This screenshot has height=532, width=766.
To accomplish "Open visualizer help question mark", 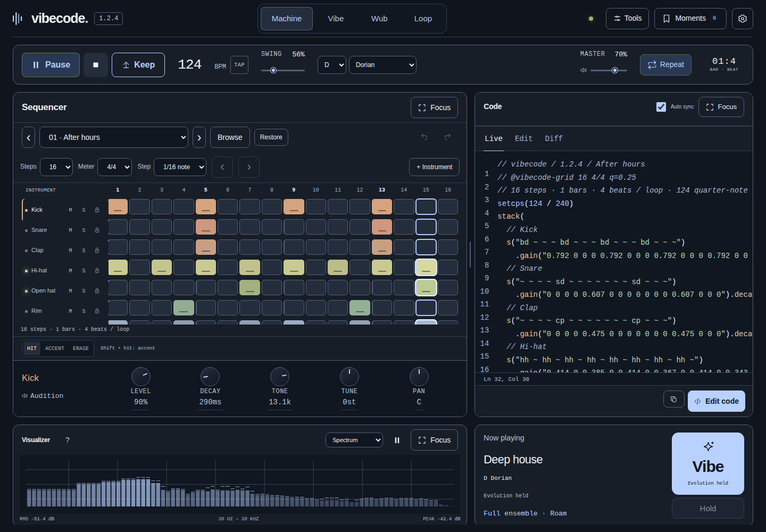I will tap(68, 440).
